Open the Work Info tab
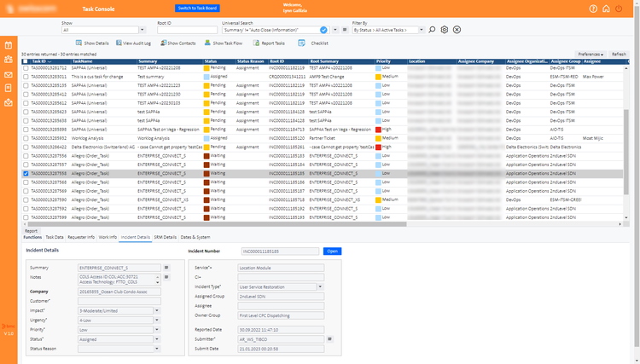Screen dimensions: 640x364 (x=108, y=237)
